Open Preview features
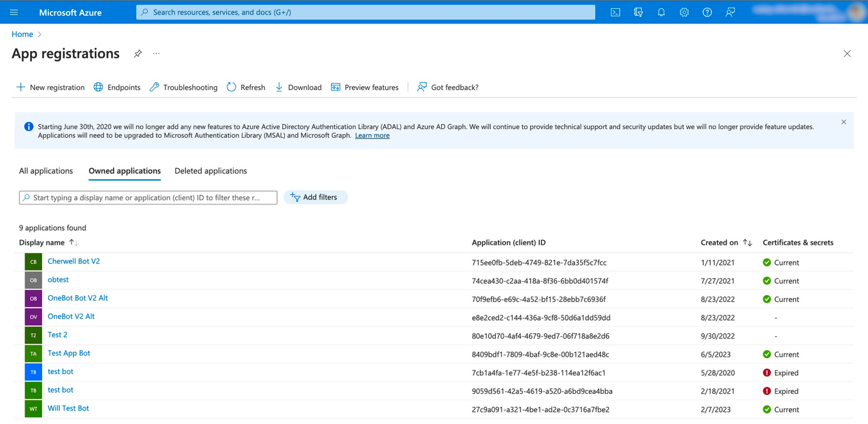 pos(365,87)
